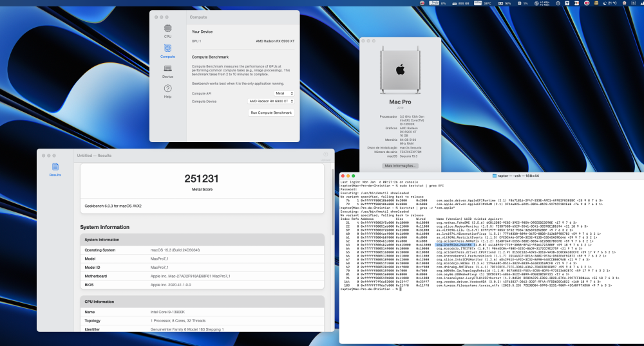The width and height of the screenshot is (644, 346).
Task: Click the macOS Sequoia 15.3 value
Action: coord(408,156)
